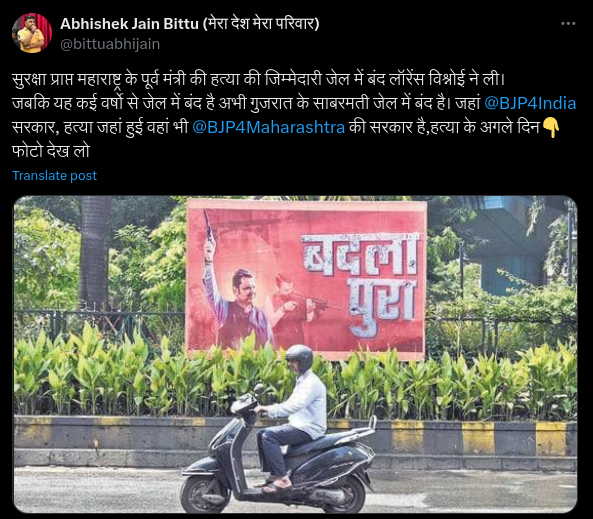The image size is (593, 519).
Task: Open the @bittuabhijain handle
Action: click(x=110, y=44)
